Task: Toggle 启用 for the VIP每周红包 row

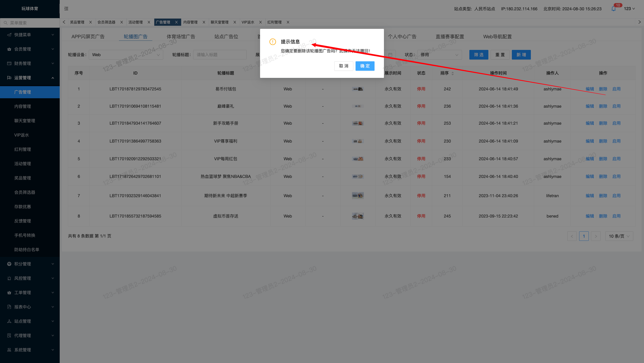Action: 616,159
